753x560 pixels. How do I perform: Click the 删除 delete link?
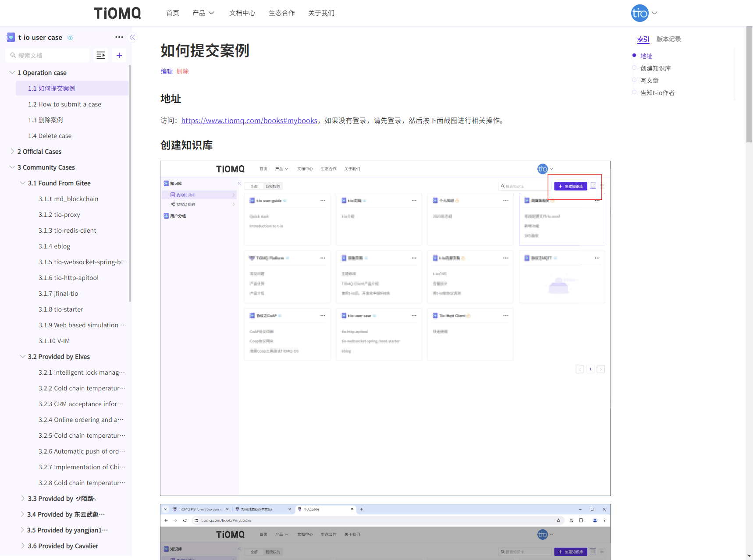coord(183,71)
